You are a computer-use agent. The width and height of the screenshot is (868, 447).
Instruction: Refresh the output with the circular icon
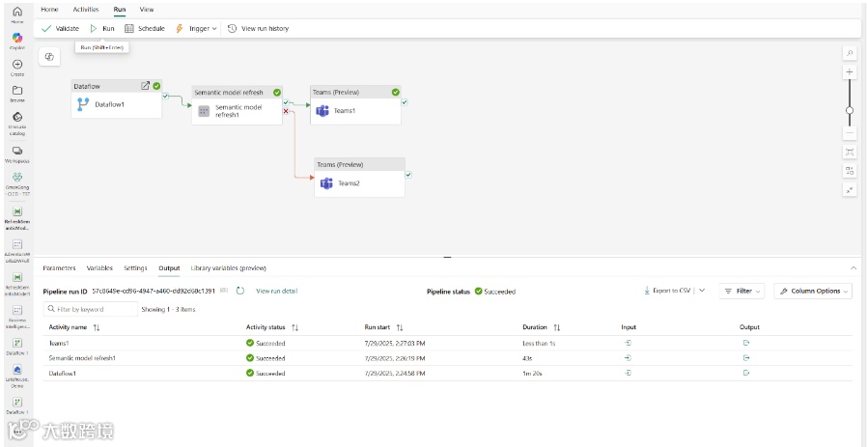[x=240, y=291]
